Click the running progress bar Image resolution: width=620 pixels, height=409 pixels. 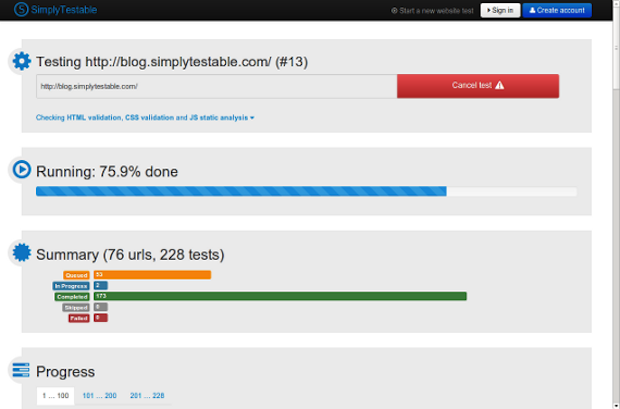click(306, 191)
